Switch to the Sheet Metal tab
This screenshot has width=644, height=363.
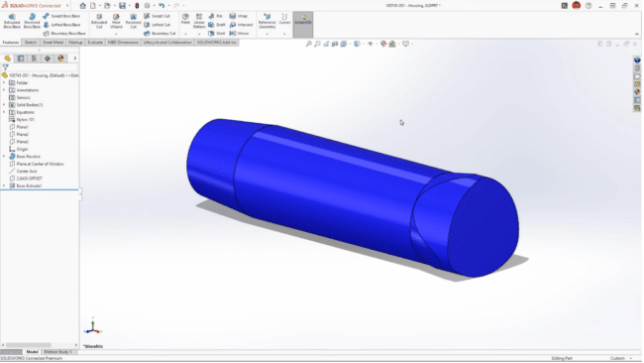[53, 43]
